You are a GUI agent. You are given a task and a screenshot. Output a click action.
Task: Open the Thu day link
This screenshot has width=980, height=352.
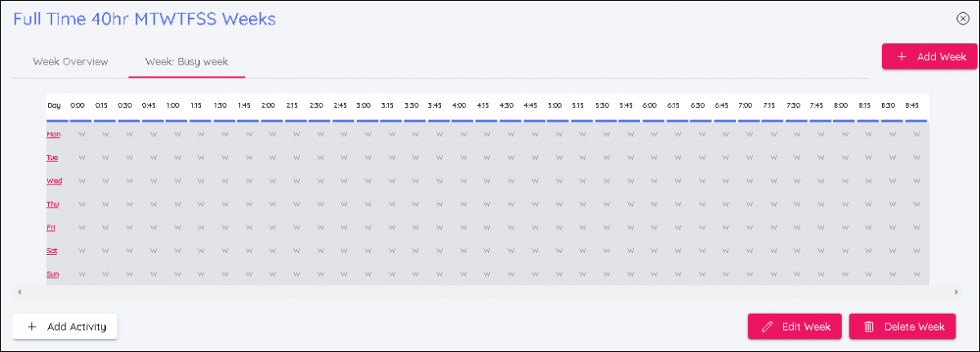52,204
